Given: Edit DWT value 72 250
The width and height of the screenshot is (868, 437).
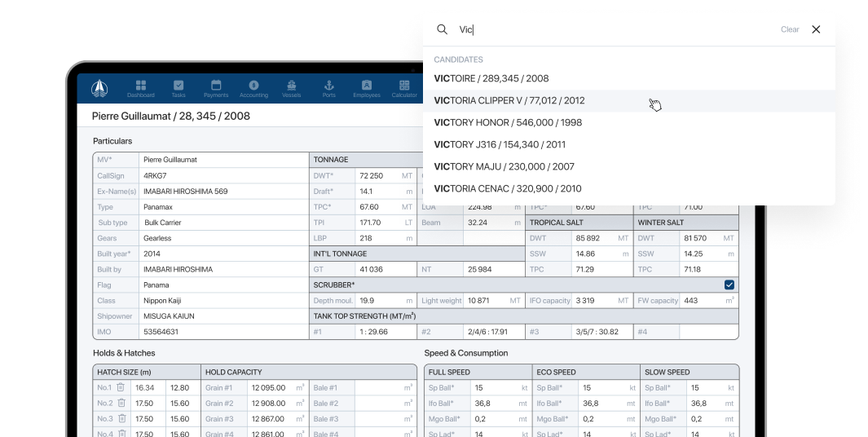Looking at the screenshot, I should click(386, 175).
